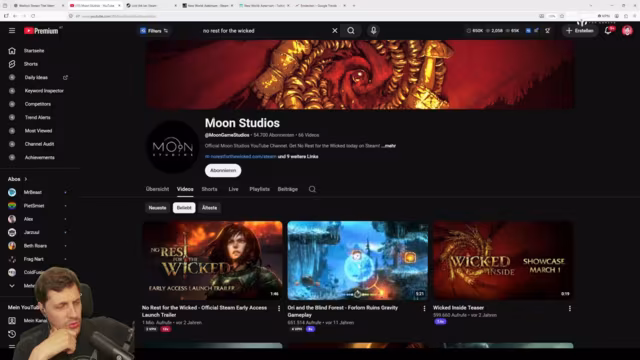Select the Älteste sort chip

[209, 208]
